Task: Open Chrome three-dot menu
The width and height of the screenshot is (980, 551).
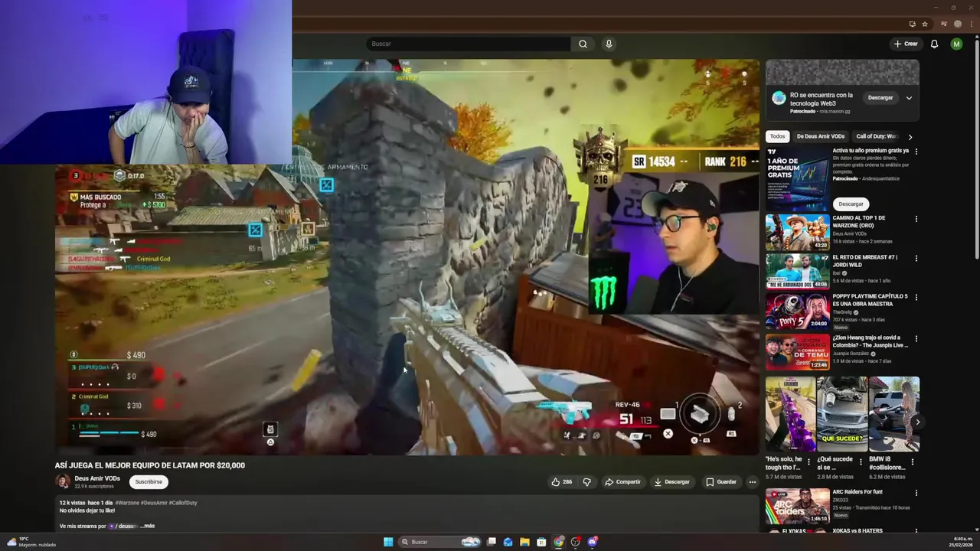Action: tap(972, 24)
